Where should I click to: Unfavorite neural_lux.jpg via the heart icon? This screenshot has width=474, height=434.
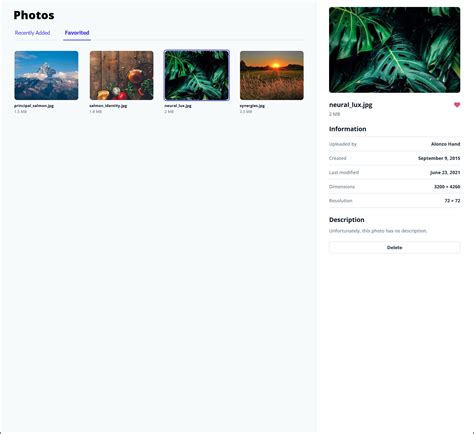[x=457, y=105]
